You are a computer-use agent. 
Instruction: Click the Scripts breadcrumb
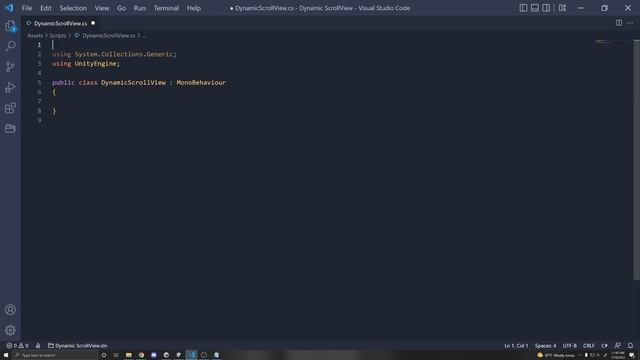point(58,36)
